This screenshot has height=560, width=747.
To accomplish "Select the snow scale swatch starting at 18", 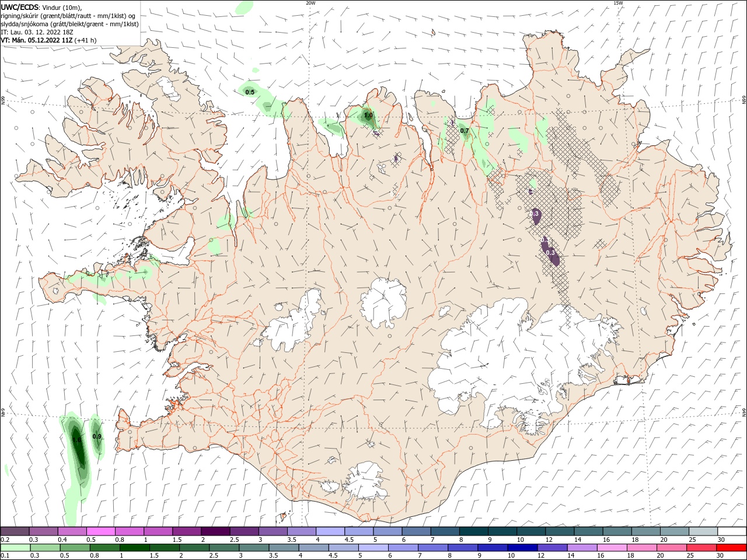I will click(x=645, y=531).
